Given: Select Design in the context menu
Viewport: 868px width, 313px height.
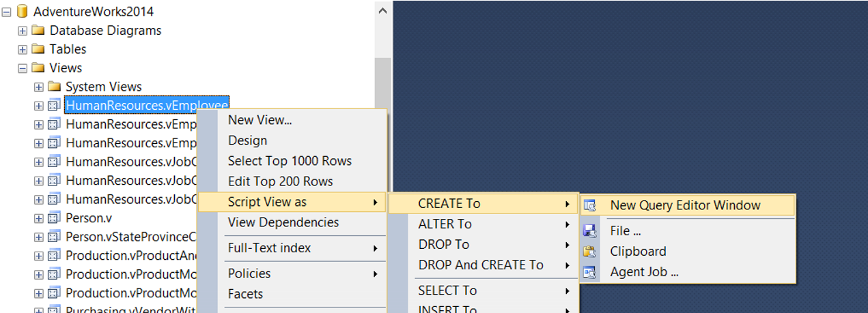Looking at the screenshot, I should point(292,140).
